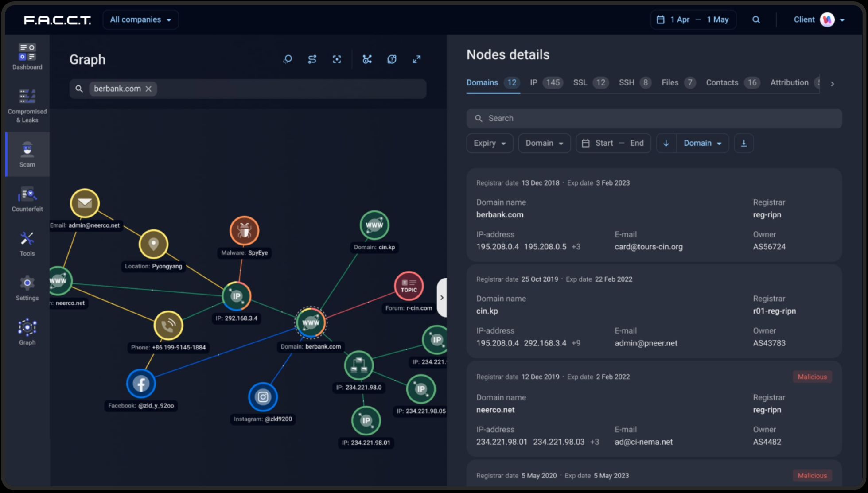This screenshot has height=493, width=868.
Task: Click the focus/center graph toolbar icon
Action: (337, 59)
